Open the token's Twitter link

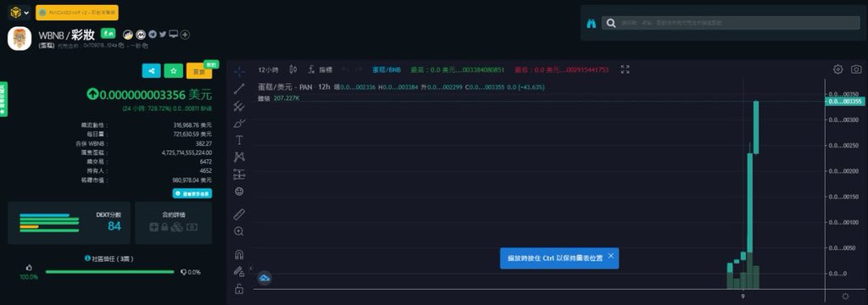click(163, 35)
